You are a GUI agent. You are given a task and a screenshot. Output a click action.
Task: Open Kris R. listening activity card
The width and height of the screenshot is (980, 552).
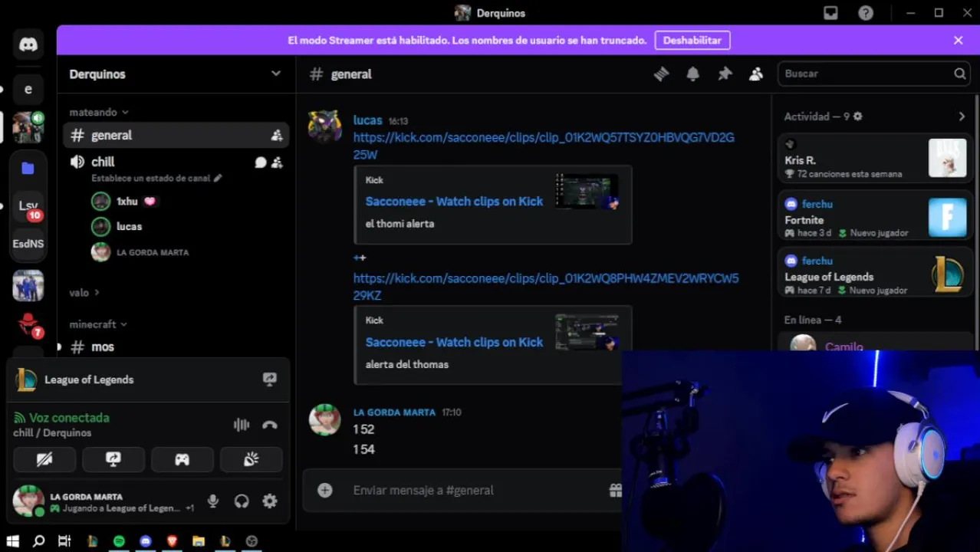(876, 159)
